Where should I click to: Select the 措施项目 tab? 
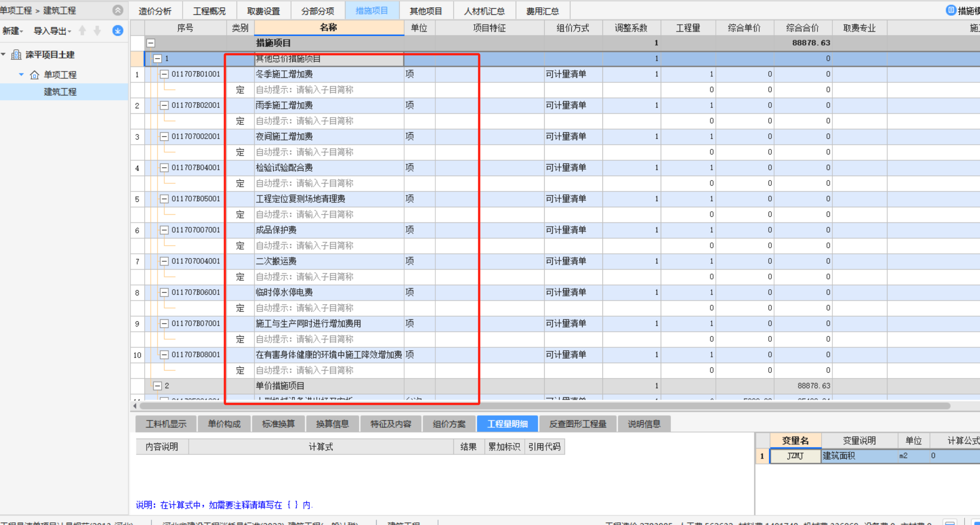pyautogui.click(x=372, y=10)
